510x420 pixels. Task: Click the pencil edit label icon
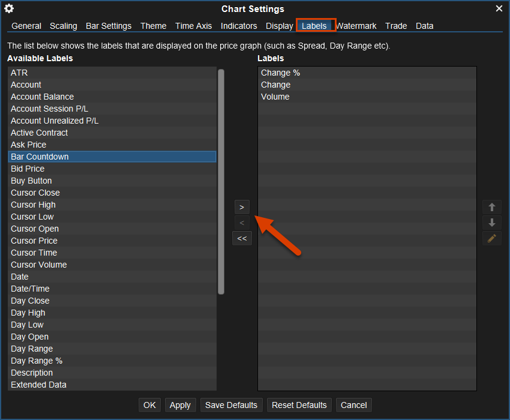[x=492, y=238]
